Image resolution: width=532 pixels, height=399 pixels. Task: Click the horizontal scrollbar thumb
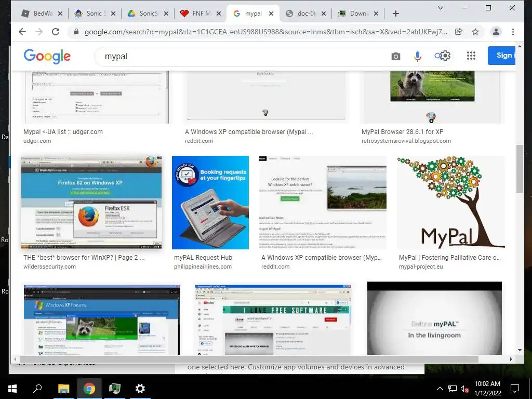[x=249, y=359]
